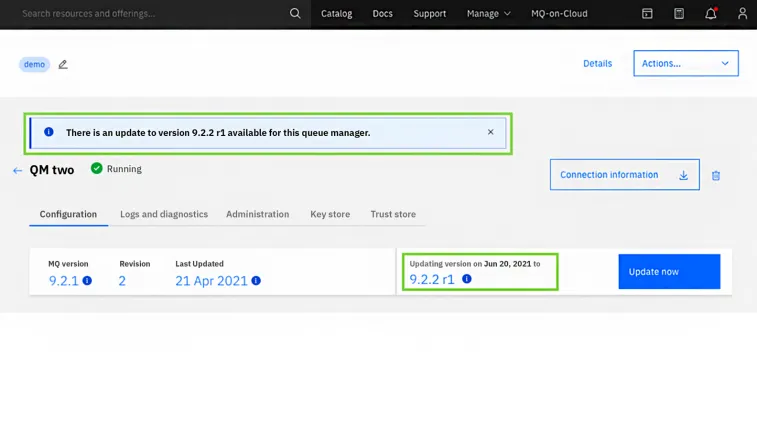
Task: Click info icon next to 9.2.2 r1
Action: click(466, 279)
